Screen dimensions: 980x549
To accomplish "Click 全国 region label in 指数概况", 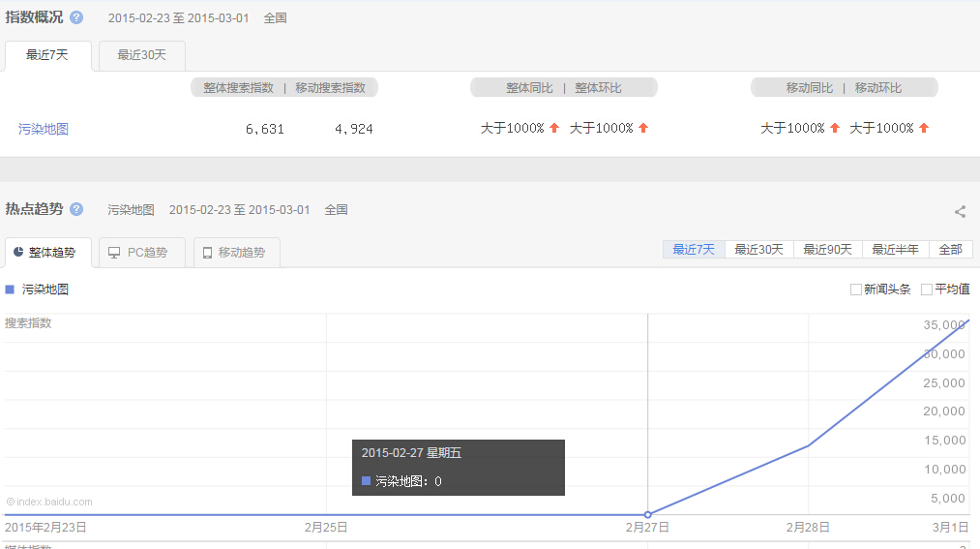I will coord(275,18).
